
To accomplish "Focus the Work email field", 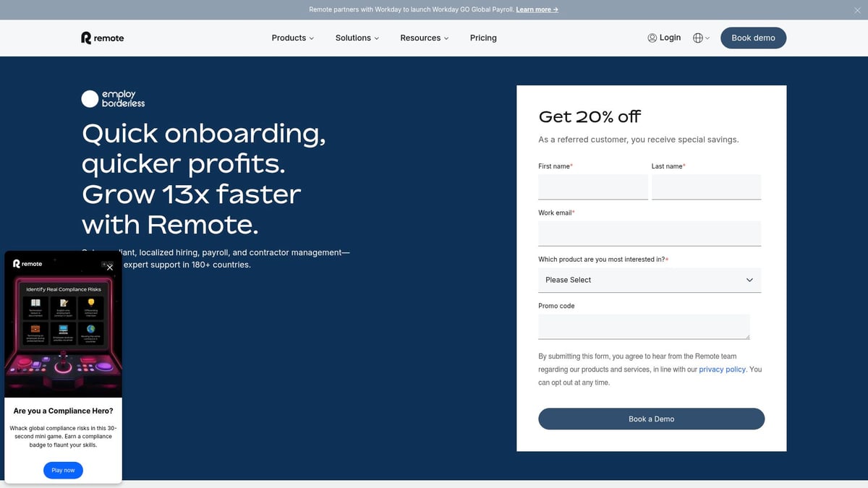I will (649, 234).
